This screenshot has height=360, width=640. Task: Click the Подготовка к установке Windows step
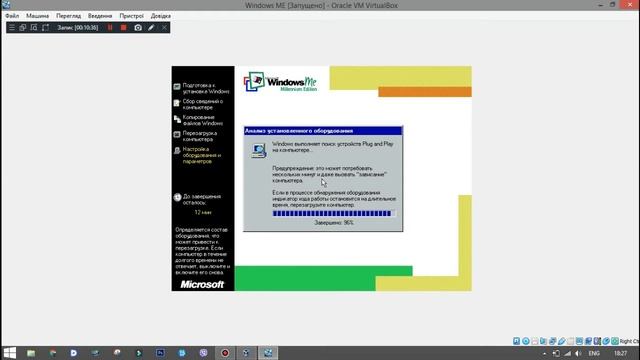(x=206, y=88)
